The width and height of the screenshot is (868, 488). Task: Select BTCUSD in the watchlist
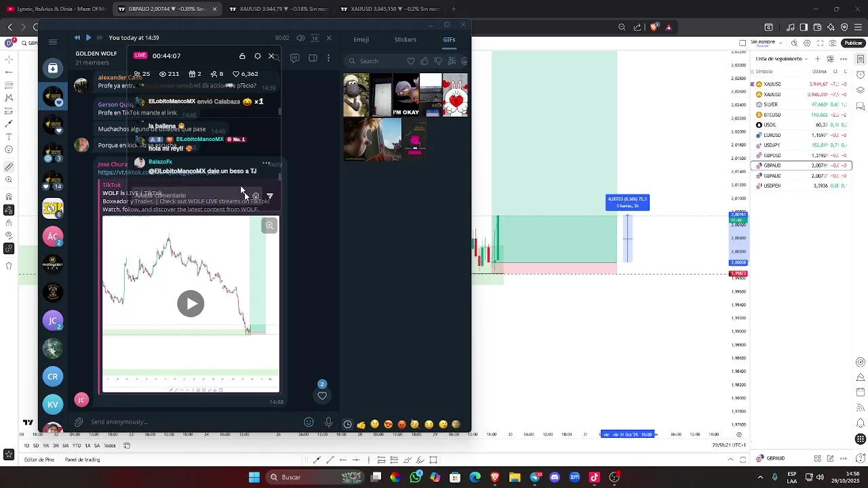pyautogui.click(x=802, y=115)
